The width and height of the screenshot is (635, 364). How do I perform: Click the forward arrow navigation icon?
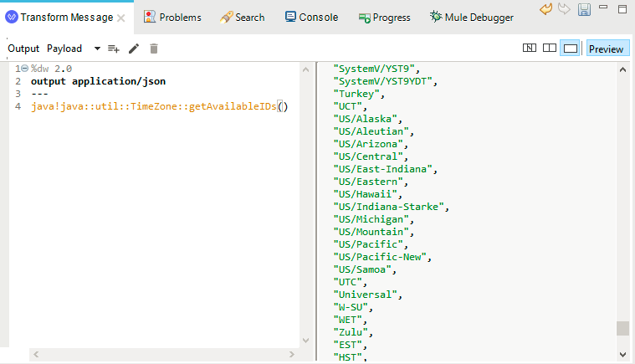564,8
